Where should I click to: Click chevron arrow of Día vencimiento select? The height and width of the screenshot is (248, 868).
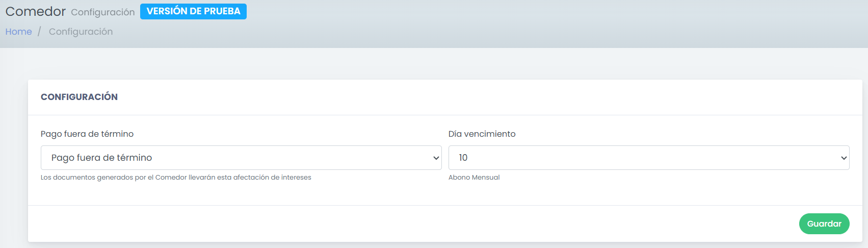point(844,158)
